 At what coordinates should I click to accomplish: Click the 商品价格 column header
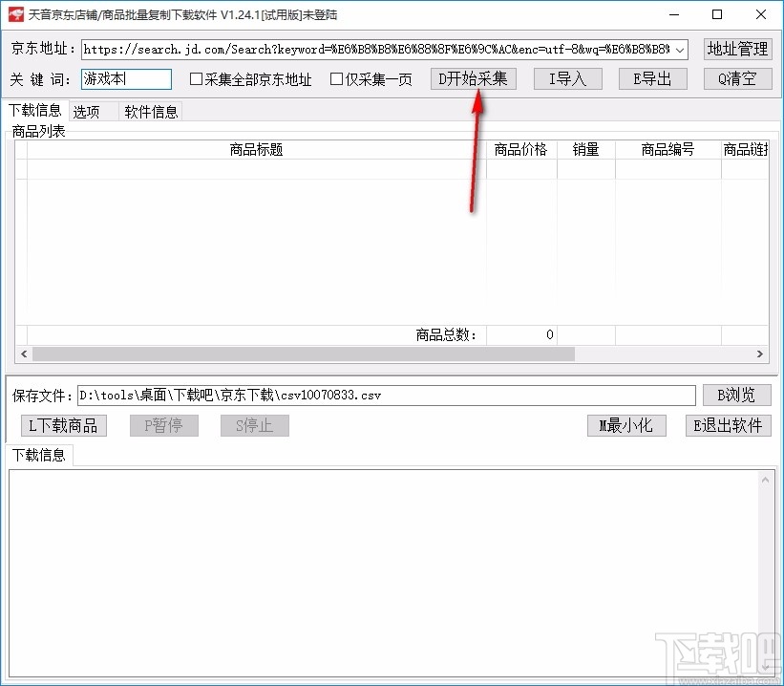519,149
